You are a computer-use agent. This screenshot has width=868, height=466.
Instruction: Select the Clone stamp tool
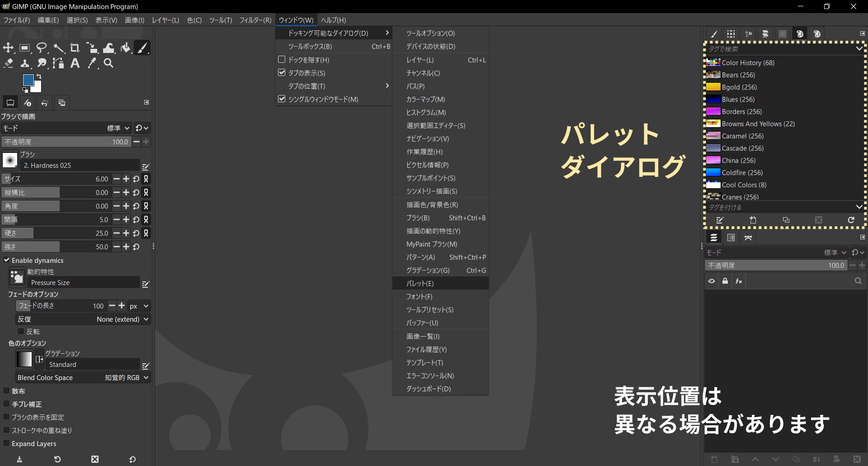pyautogui.click(x=25, y=63)
